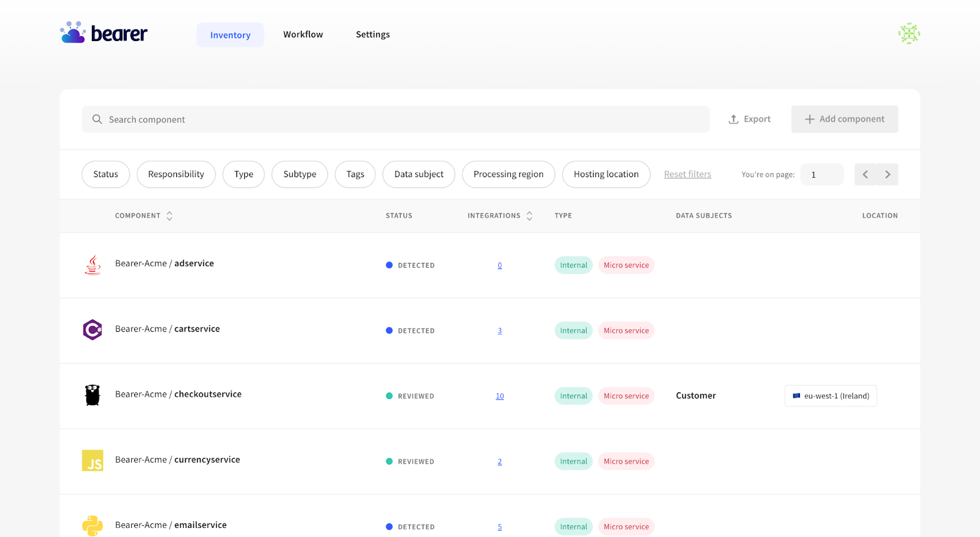Click DETECTED status of cartservice

click(410, 331)
